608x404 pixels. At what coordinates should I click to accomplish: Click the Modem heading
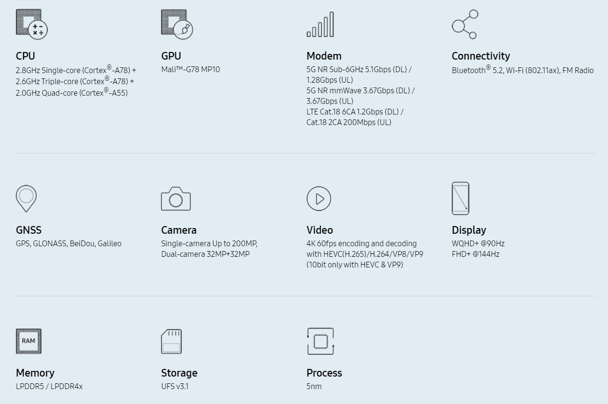point(324,56)
